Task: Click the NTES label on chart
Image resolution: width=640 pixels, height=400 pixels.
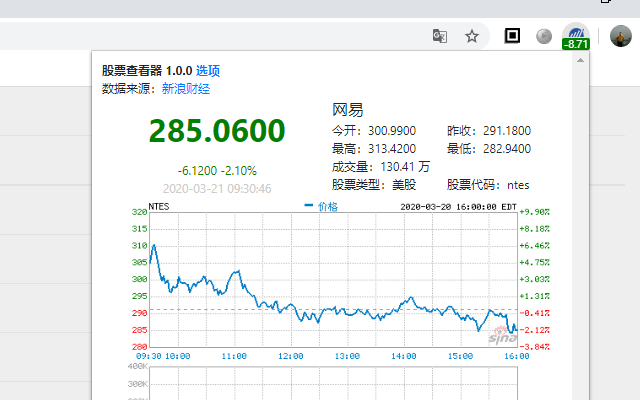Action: click(x=159, y=207)
